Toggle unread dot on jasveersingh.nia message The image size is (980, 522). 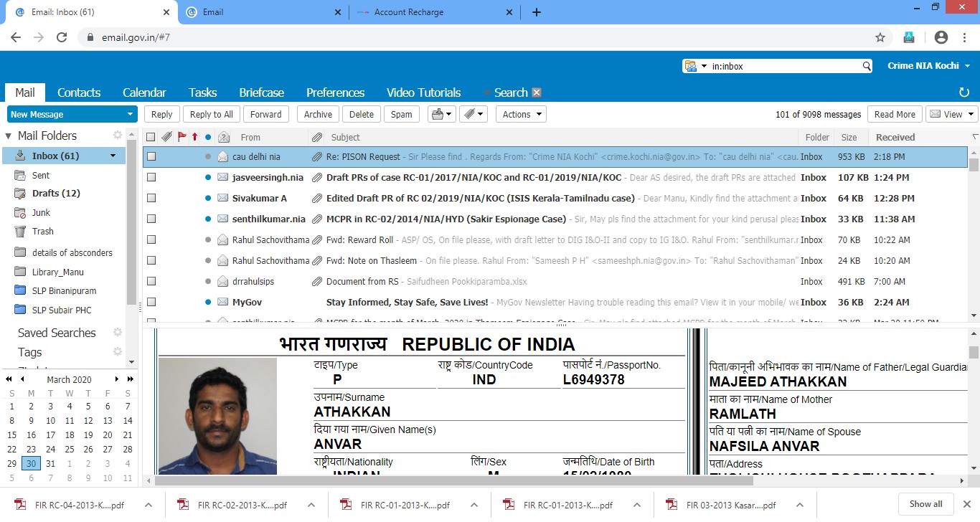point(208,177)
